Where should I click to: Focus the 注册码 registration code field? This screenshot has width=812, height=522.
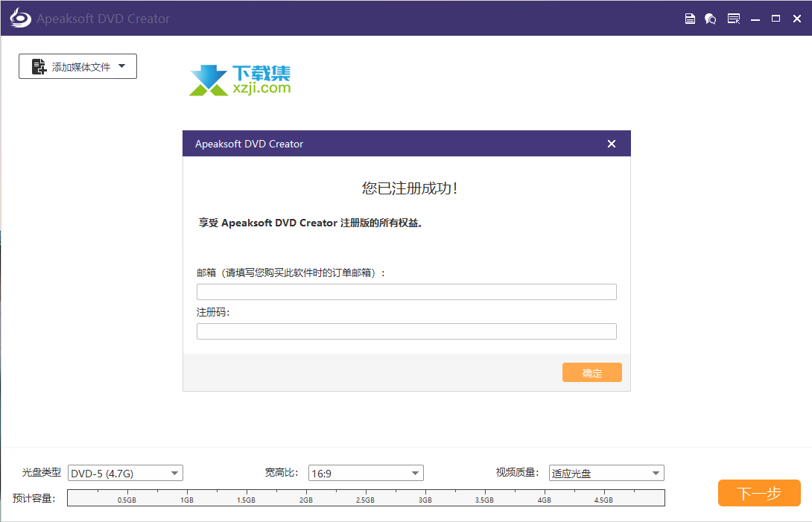pyautogui.click(x=407, y=331)
